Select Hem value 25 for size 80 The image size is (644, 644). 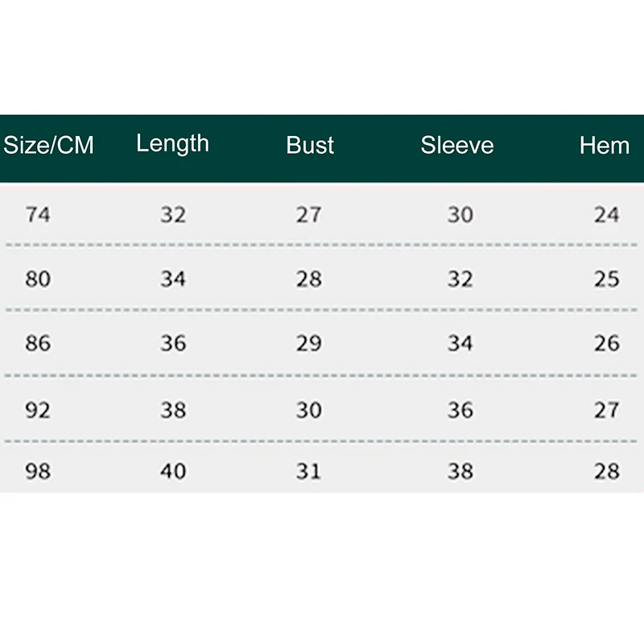click(x=607, y=279)
